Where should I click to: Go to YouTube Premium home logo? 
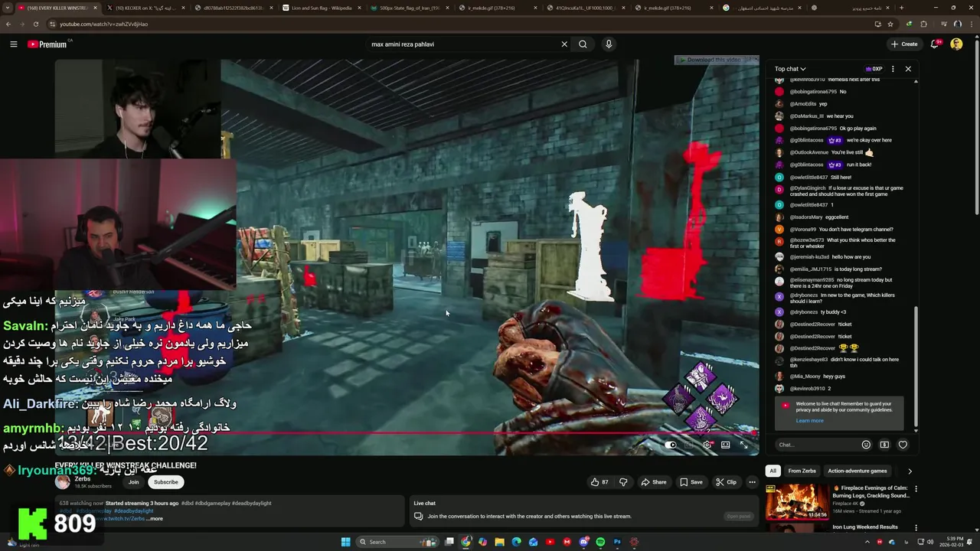point(47,44)
